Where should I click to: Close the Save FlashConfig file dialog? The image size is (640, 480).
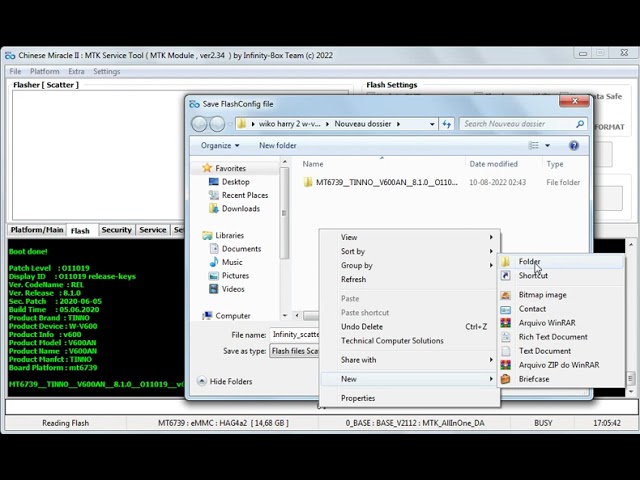click(x=574, y=101)
